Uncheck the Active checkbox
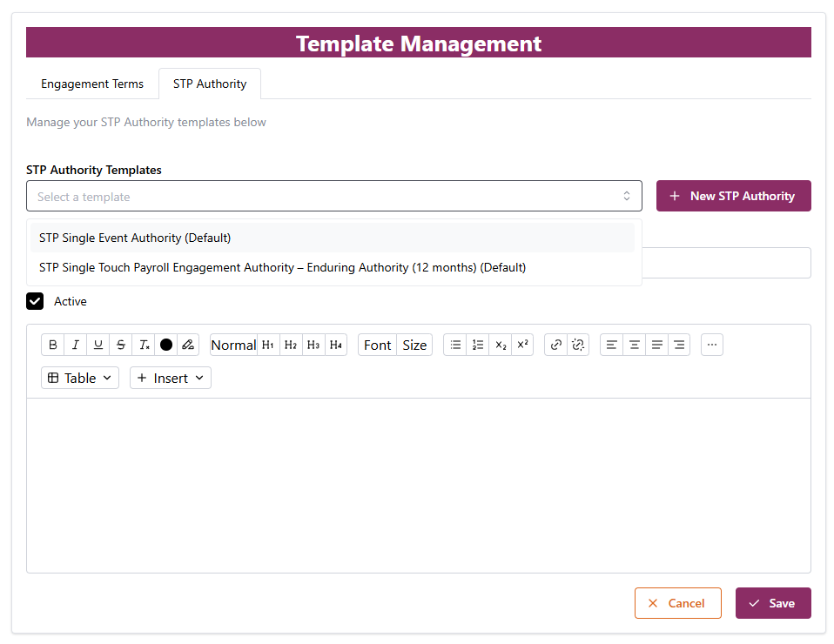Image resolution: width=834 pixels, height=644 pixels. coord(35,301)
